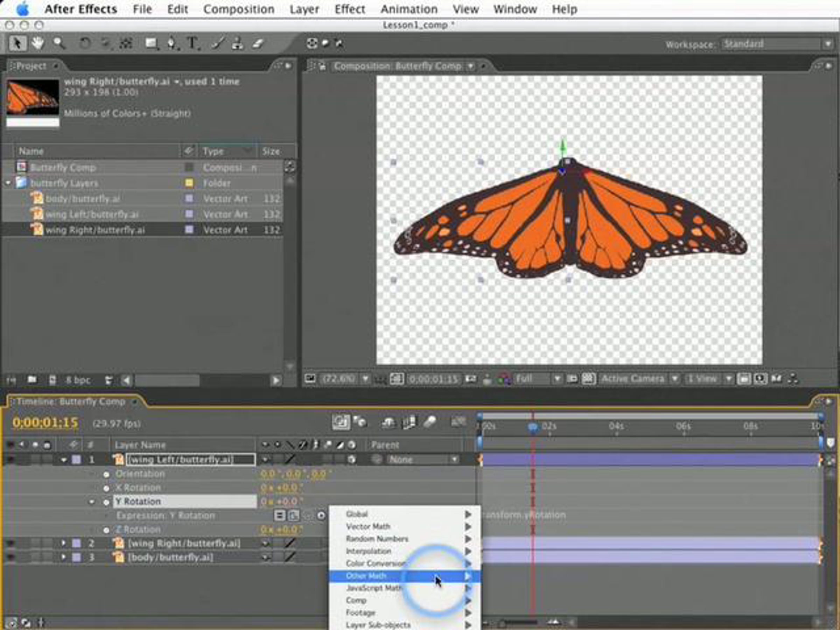Viewport: 840px width, 630px height.
Task: Toggle visibility of wing Right layer
Action: tap(10, 544)
